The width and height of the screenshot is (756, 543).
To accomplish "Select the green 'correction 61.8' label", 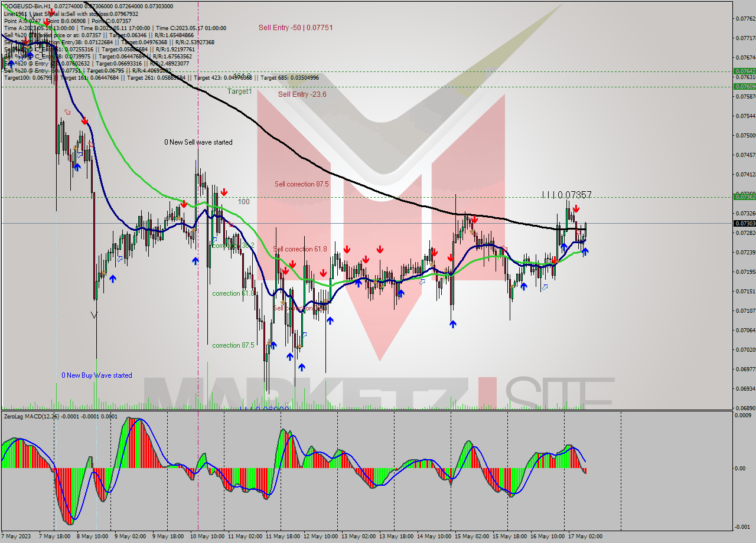I will tap(233, 293).
